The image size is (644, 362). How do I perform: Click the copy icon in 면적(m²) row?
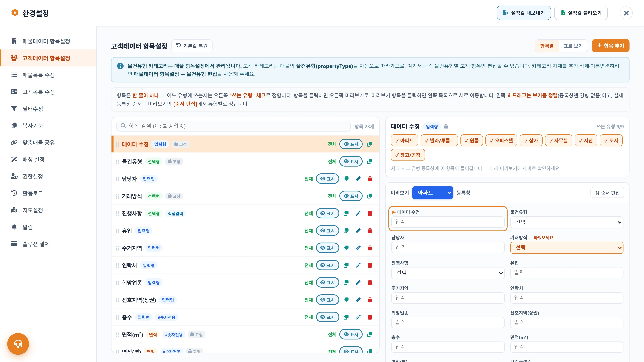[x=369, y=335]
